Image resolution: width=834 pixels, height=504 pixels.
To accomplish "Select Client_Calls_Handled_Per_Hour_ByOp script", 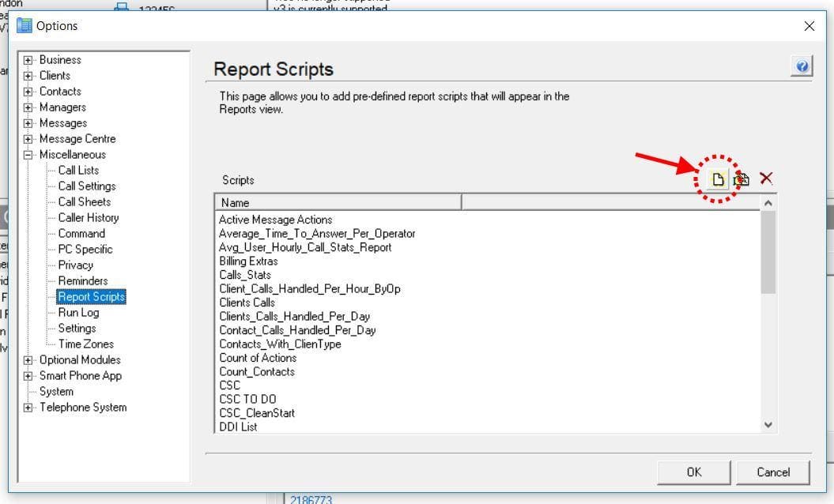I will point(310,288).
